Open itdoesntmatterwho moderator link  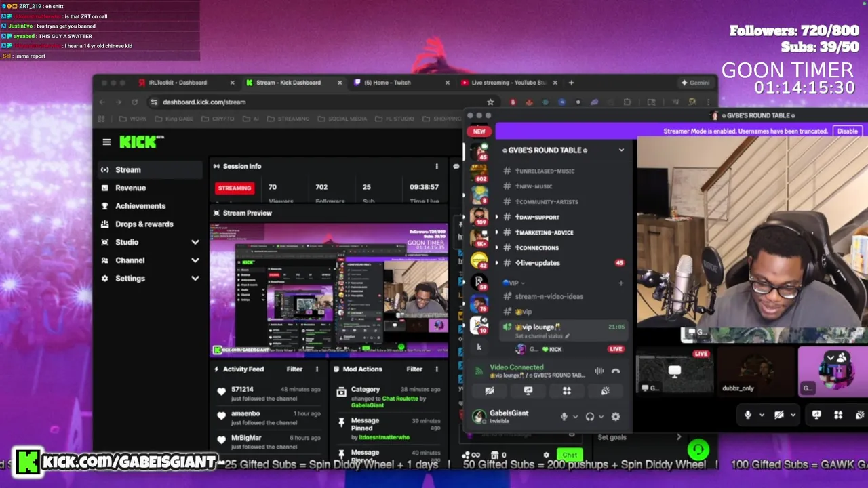(384, 437)
